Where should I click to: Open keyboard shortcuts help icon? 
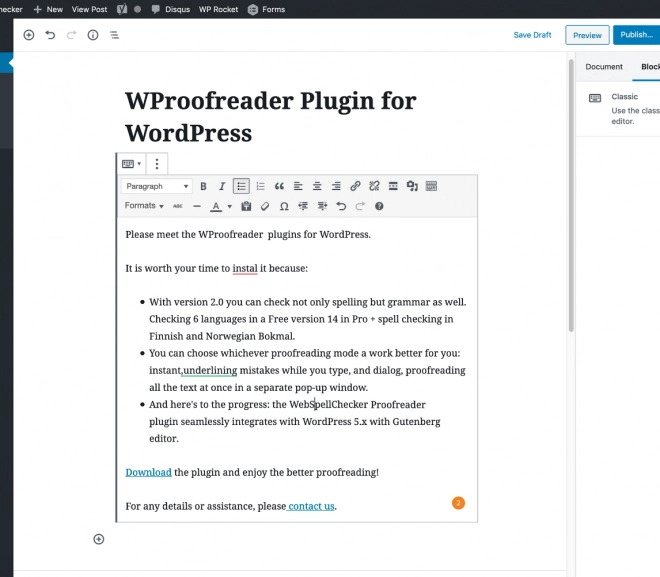pos(379,206)
